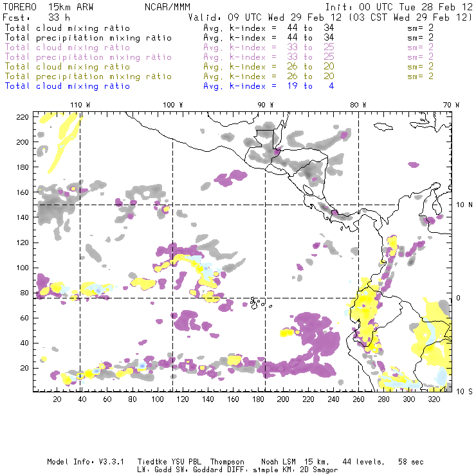Click the '120' tick label on the vertical axis
The width and height of the screenshot is (476, 476).
coord(23,243)
